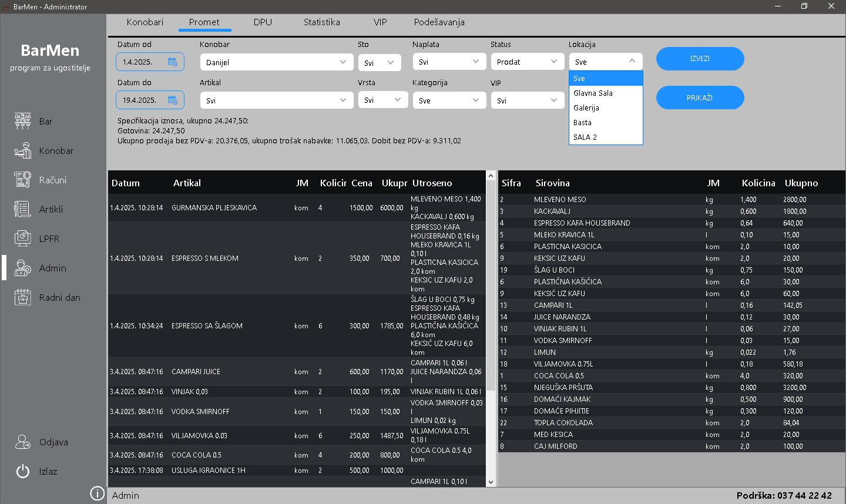Click the info icon in status bar

coord(97,494)
